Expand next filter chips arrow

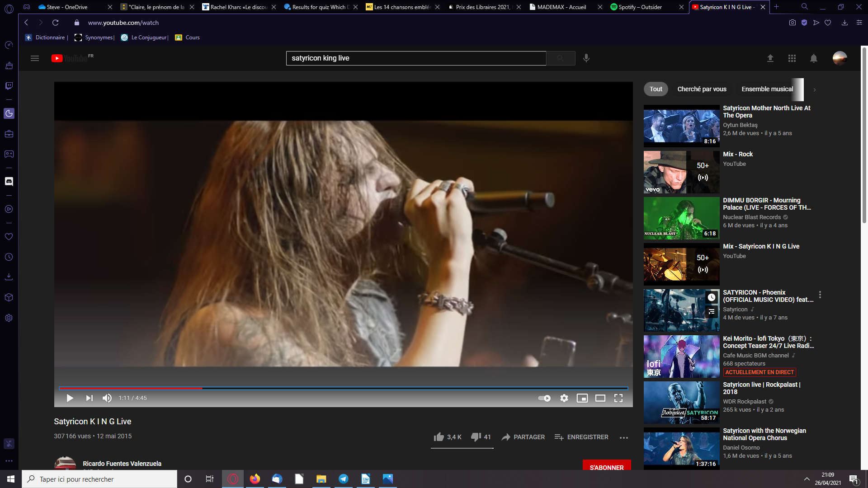(815, 89)
